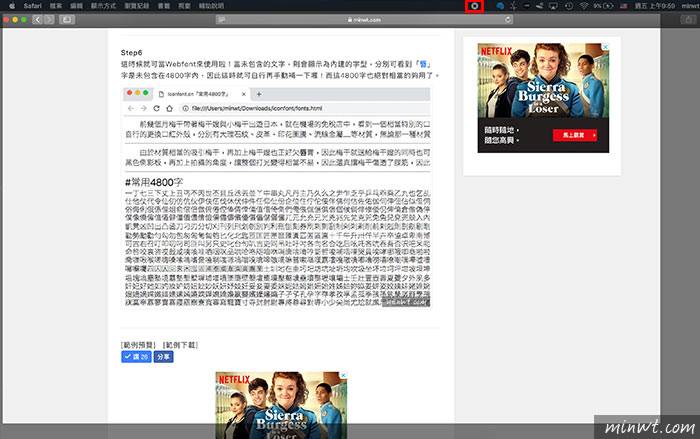The height and width of the screenshot is (439, 700).
Task: Open the 輔助說明 menu
Action: [211, 6]
